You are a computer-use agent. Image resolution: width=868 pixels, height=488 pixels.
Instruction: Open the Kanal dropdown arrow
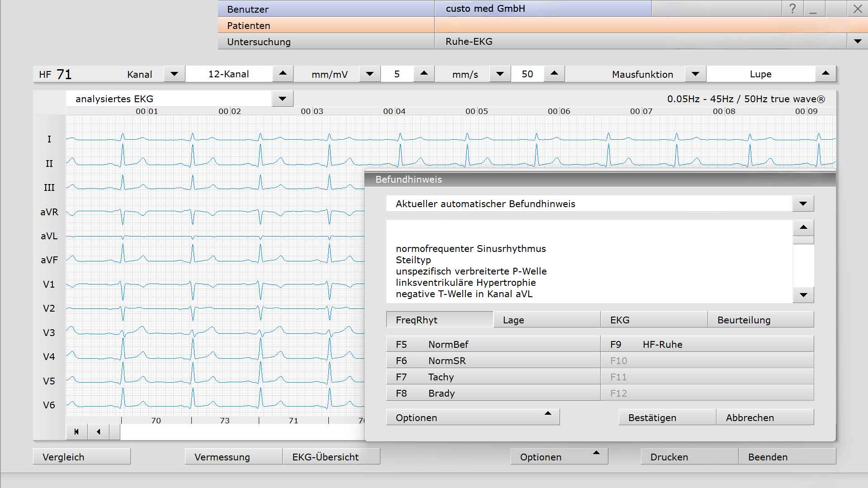(174, 74)
